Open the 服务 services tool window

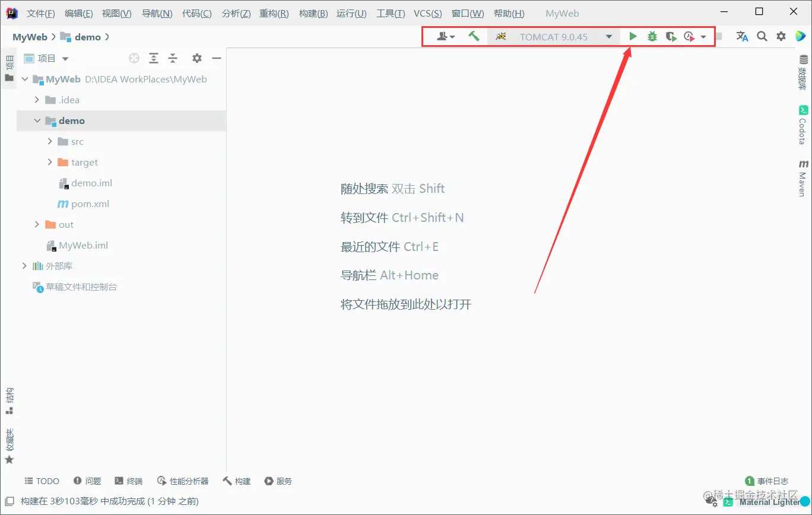coord(278,481)
